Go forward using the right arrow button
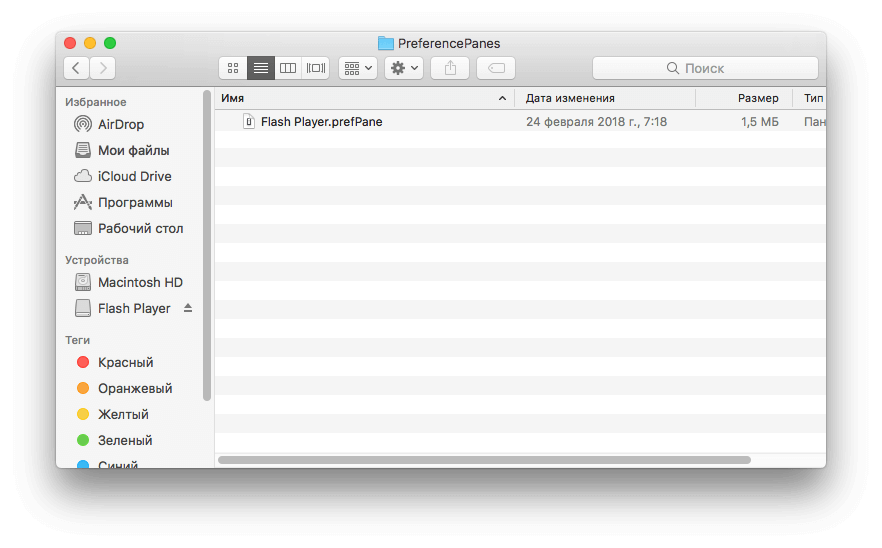This screenshot has height=548, width=882. tap(102, 68)
